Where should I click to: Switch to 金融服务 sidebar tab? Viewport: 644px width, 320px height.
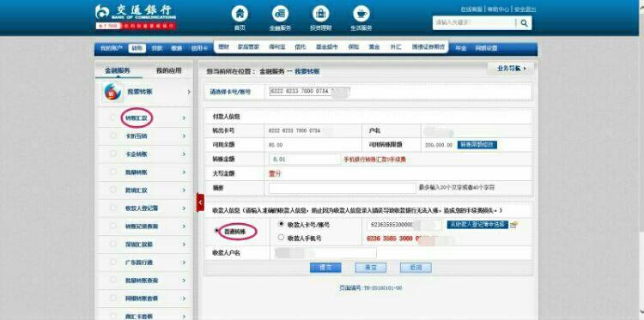[x=118, y=70]
